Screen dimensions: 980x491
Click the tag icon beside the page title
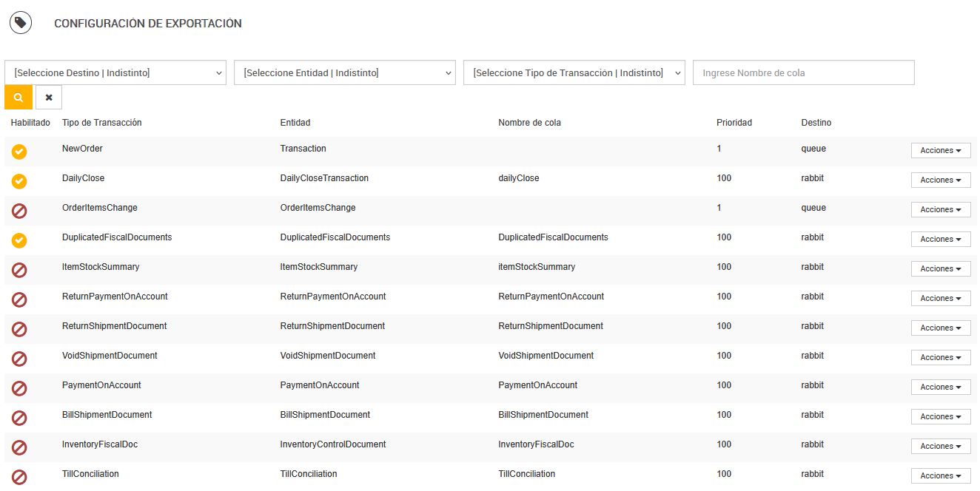[x=21, y=24]
